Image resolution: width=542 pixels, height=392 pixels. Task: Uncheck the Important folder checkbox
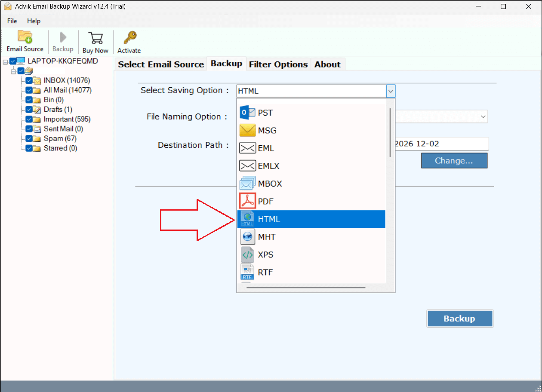pyautogui.click(x=29, y=119)
